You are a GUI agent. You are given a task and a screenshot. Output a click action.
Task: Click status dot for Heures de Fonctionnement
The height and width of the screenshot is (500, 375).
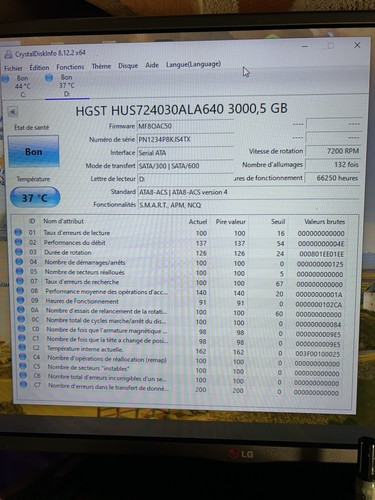point(20,300)
